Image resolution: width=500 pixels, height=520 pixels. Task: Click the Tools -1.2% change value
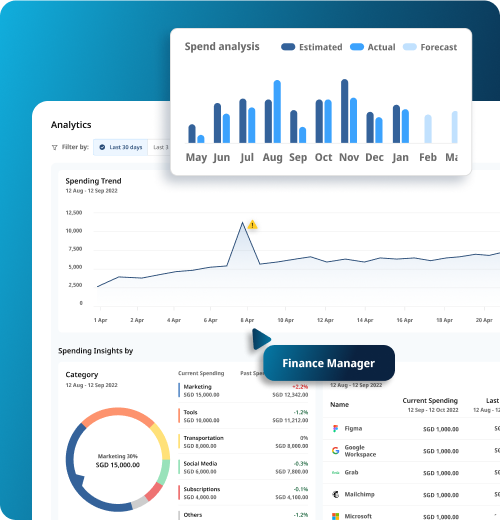(301, 412)
